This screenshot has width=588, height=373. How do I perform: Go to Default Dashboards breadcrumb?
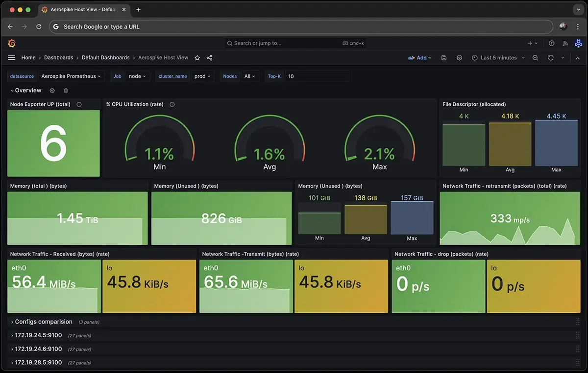tap(105, 58)
